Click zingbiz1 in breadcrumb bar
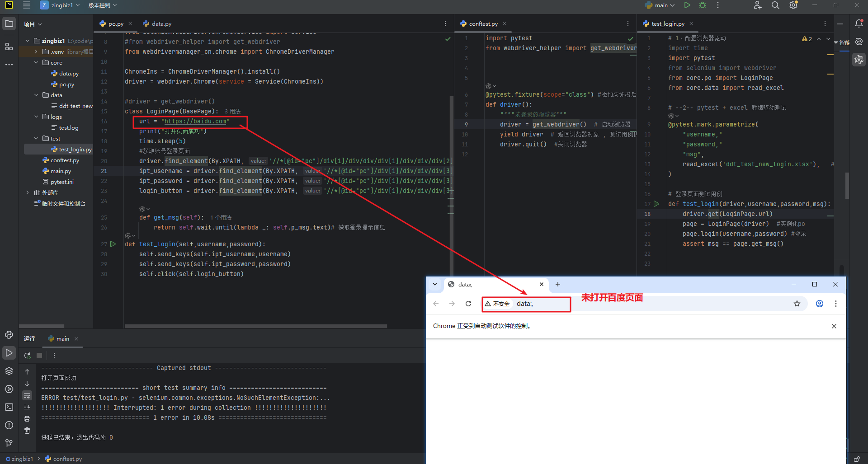Viewport: 868px width, 464px height. [x=19, y=459]
